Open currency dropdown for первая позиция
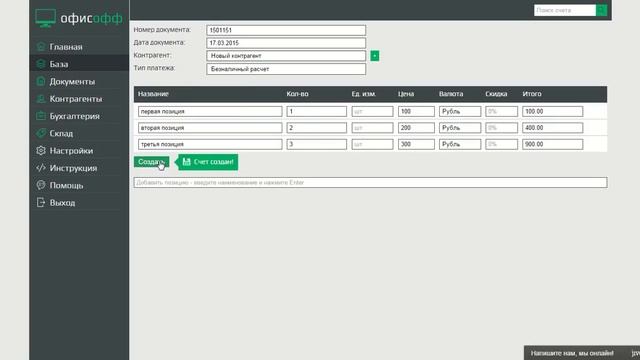Viewport: 640px width, 360px height. (460, 111)
